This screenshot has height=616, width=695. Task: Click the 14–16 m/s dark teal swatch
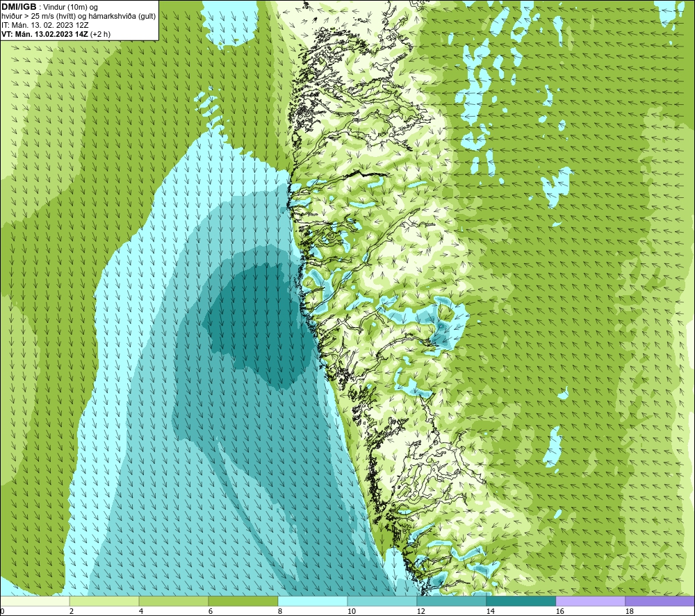(x=521, y=601)
